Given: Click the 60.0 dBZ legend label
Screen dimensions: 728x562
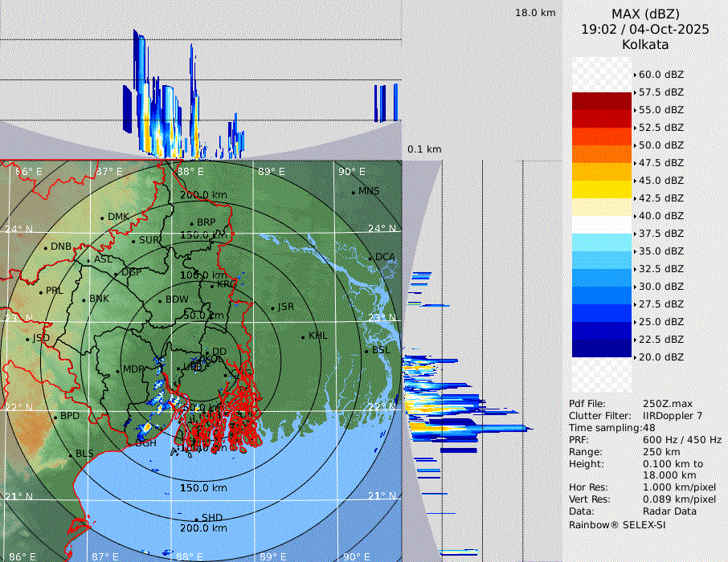Looking at the screenshot, I should coord(661,75).
